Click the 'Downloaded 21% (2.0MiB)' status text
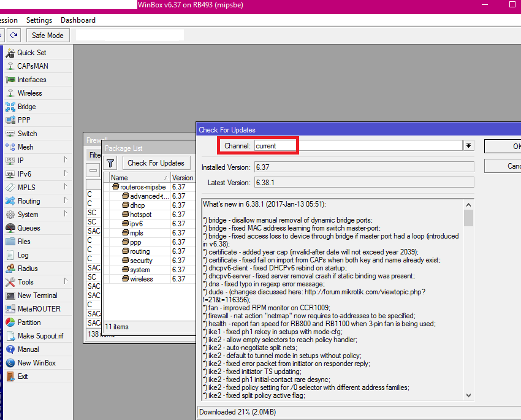The height and width of the screenshot is (420, 521). pyautogui.click(x=238, y=412)
